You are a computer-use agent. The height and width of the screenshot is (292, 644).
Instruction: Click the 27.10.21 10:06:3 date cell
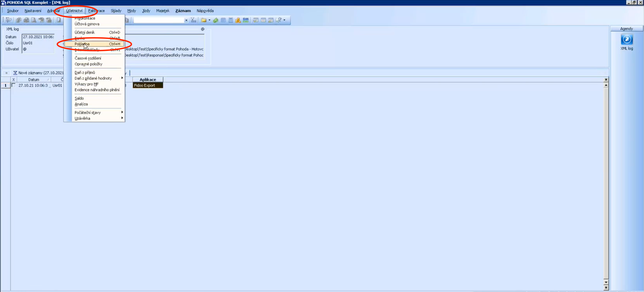[x=34, y=85]
